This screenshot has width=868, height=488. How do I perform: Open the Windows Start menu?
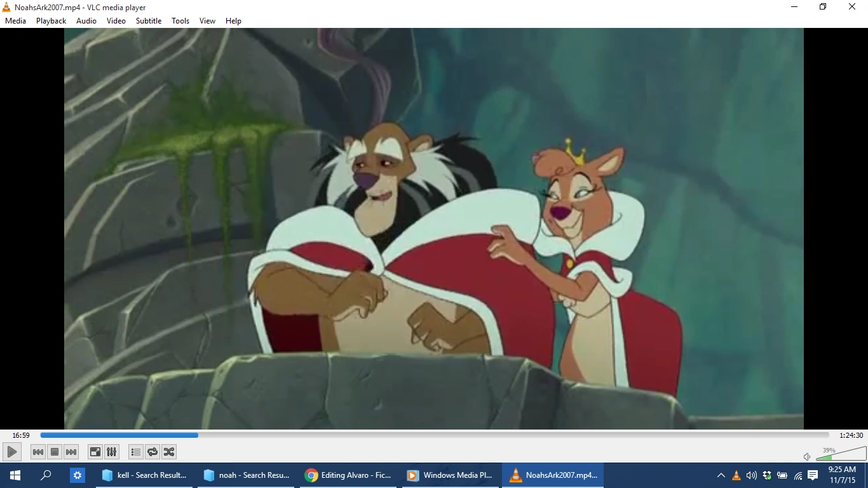[x=15, y=475]
